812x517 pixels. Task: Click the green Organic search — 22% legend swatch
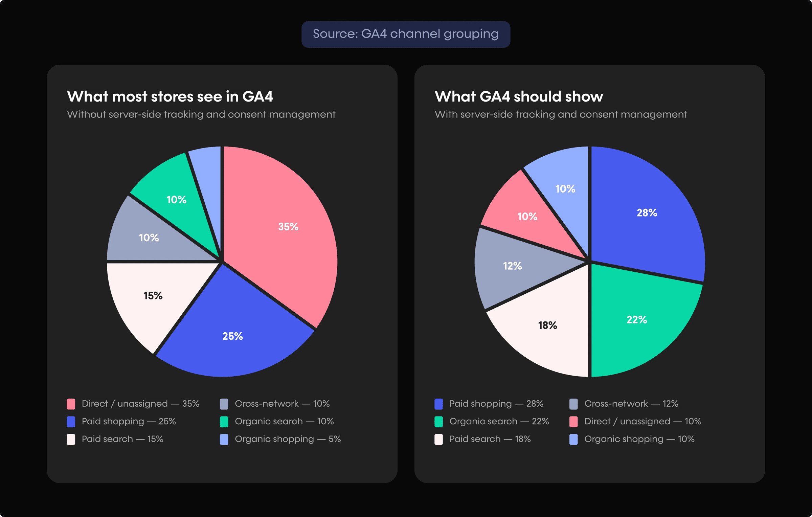pos(438,422)
